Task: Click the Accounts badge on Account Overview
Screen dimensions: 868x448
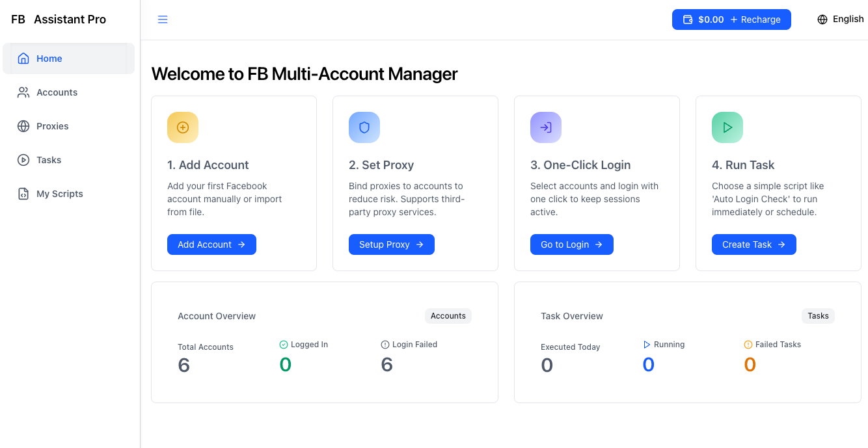Action: (x=448, y=315)
